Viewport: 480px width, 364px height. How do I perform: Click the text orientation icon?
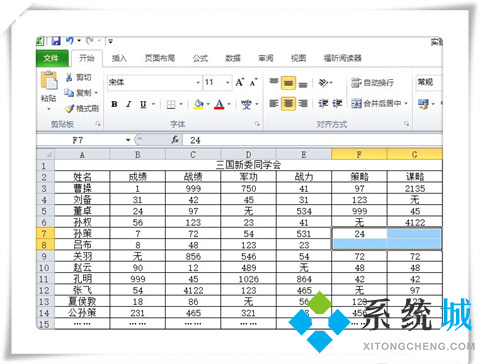(323, 82)
